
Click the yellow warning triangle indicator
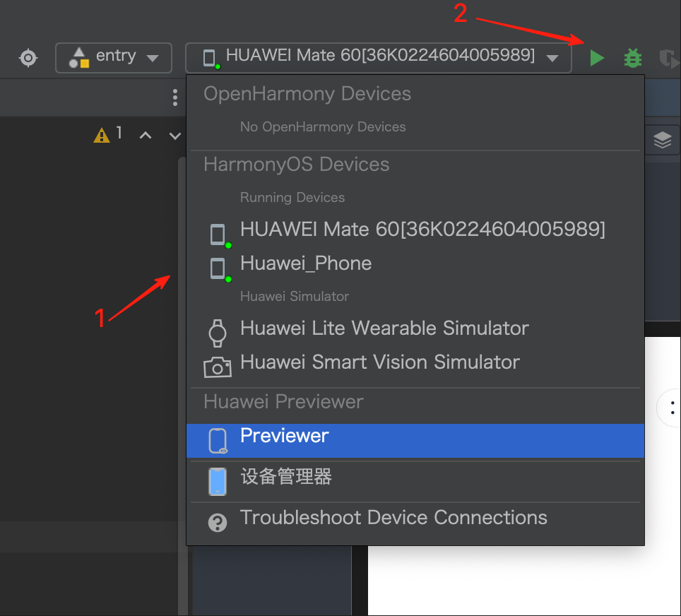tap(102, 135)
